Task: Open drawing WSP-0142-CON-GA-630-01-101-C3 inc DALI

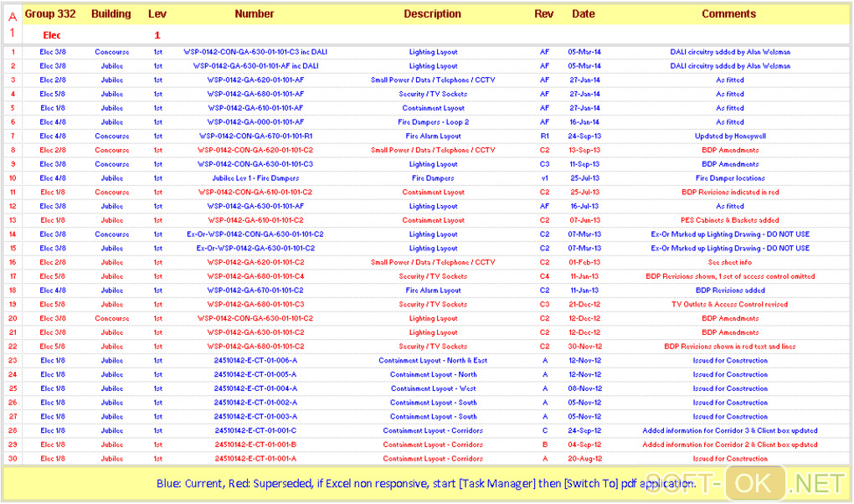Action: [255, 52]
